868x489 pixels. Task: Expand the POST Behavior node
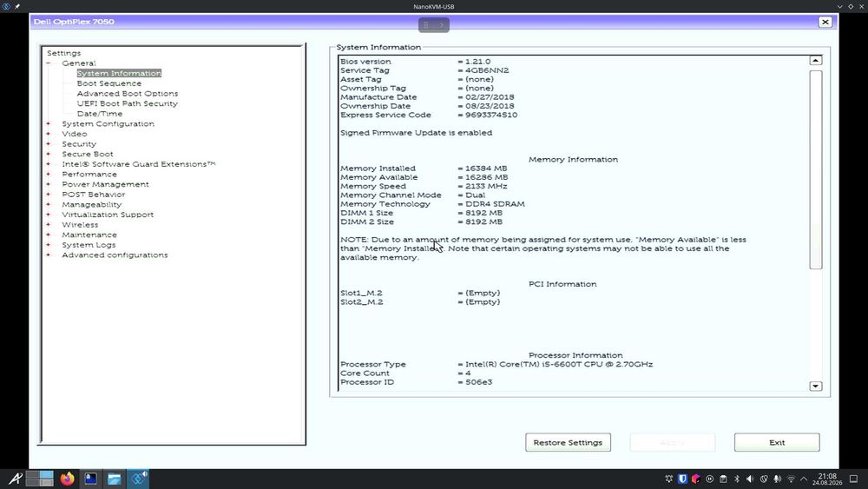48,195
